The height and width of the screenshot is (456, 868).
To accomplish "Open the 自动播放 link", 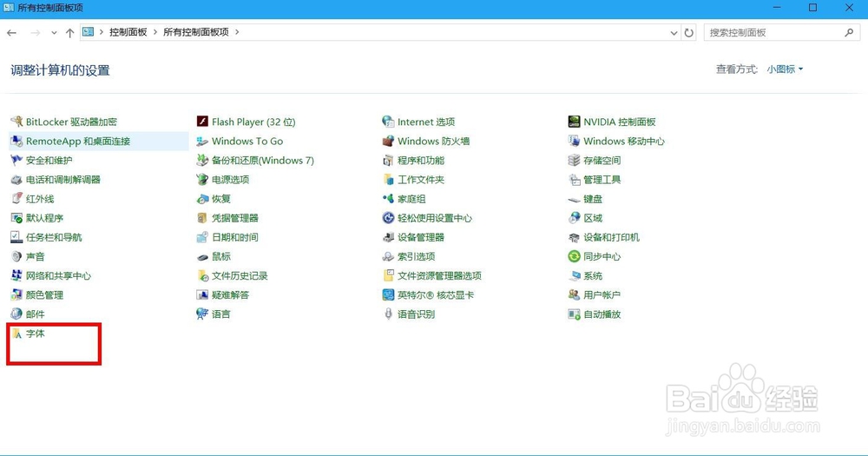I will click(602, 314).
